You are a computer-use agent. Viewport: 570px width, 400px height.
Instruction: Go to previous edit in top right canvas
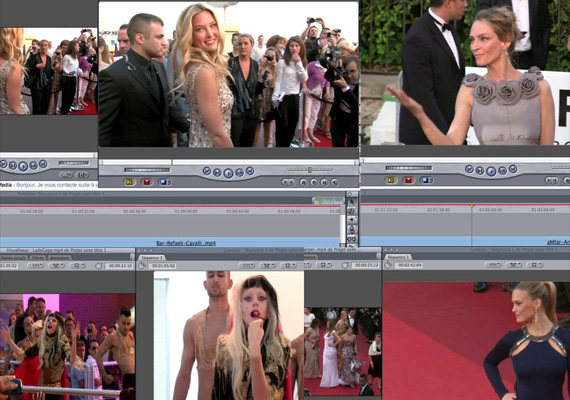pos(469,169)
